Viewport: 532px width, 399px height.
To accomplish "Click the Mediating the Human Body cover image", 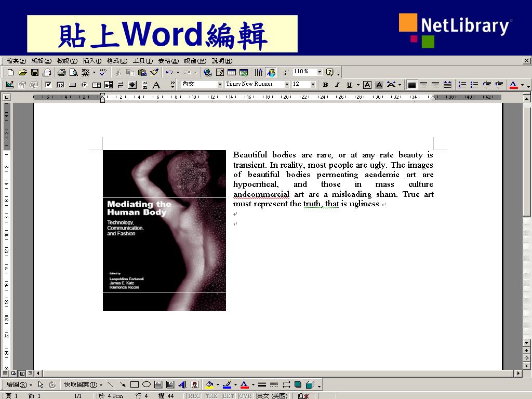I will pyautogui.click(x=164, y=230).
